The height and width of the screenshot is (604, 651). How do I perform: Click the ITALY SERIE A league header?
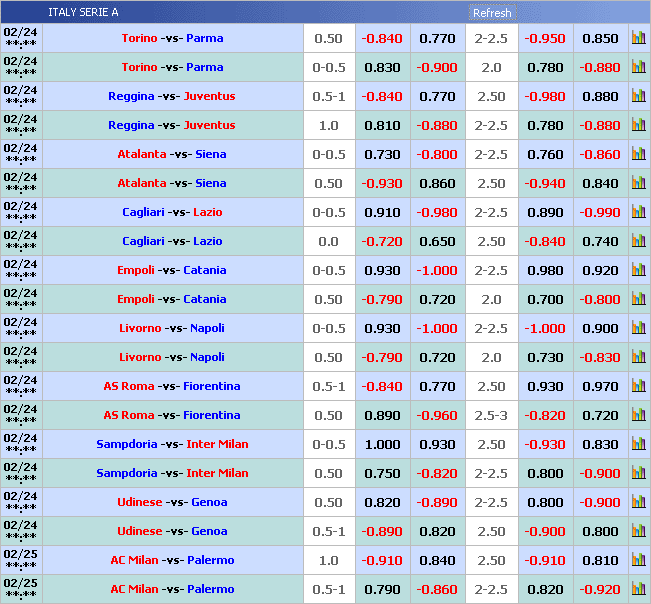[83, 13]
